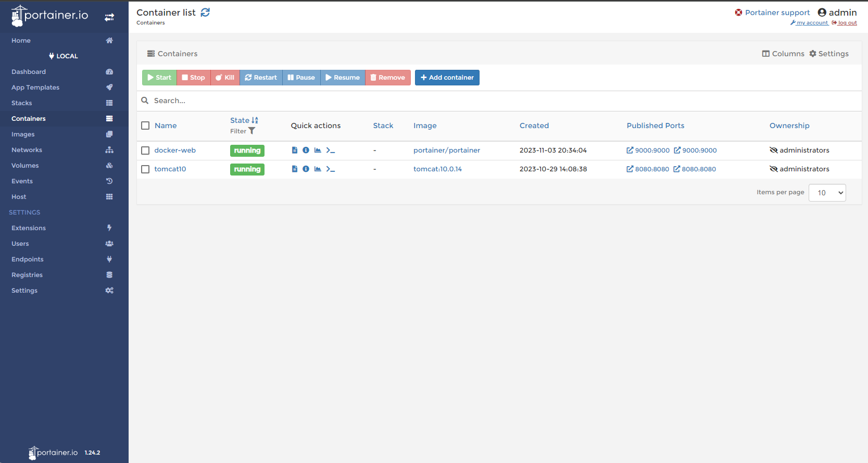Click the Registries database icon

click(x=109, y=275)
